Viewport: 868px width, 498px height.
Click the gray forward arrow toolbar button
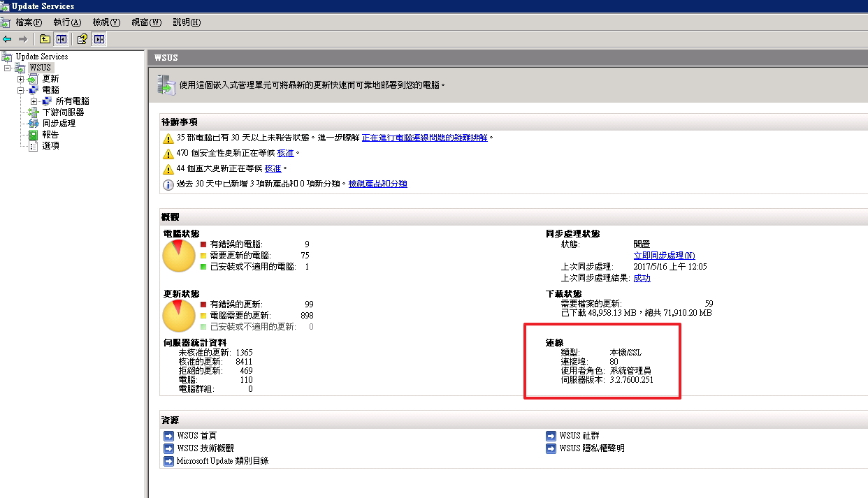22,39
